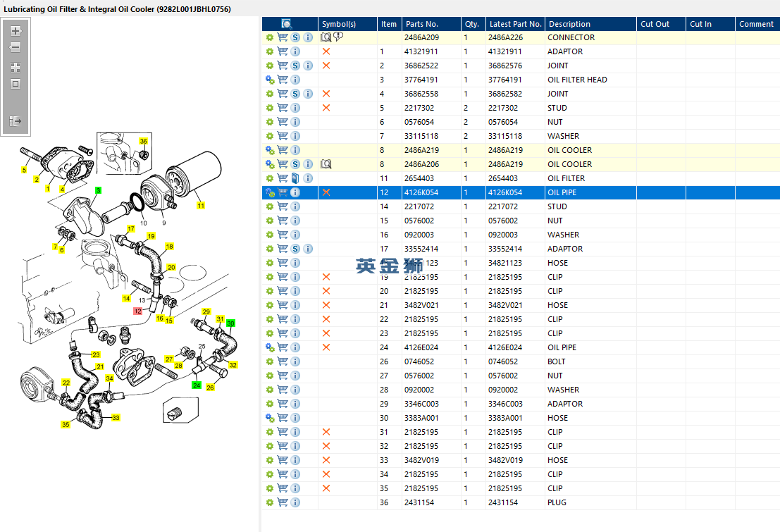Image resolution: width=780 pixels, height=532 pixels.
Task: Click assembly gears icon for HOSE 3383A001
Action: click(x=270, y=418)
